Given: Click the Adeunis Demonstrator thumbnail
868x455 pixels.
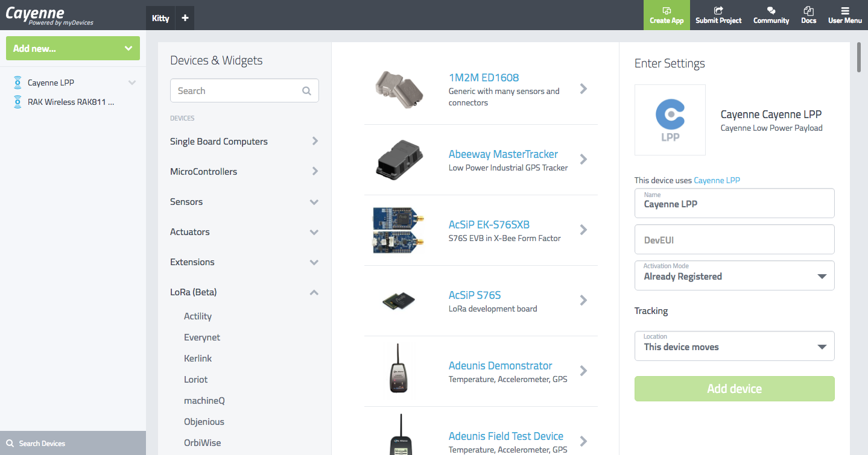Looking at the screenshot, I should pos(399,369).
